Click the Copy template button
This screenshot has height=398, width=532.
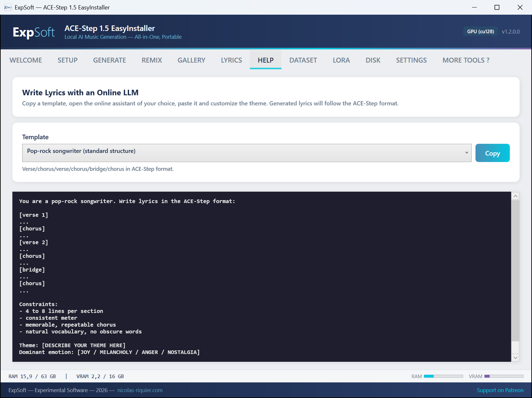point(493,153)
